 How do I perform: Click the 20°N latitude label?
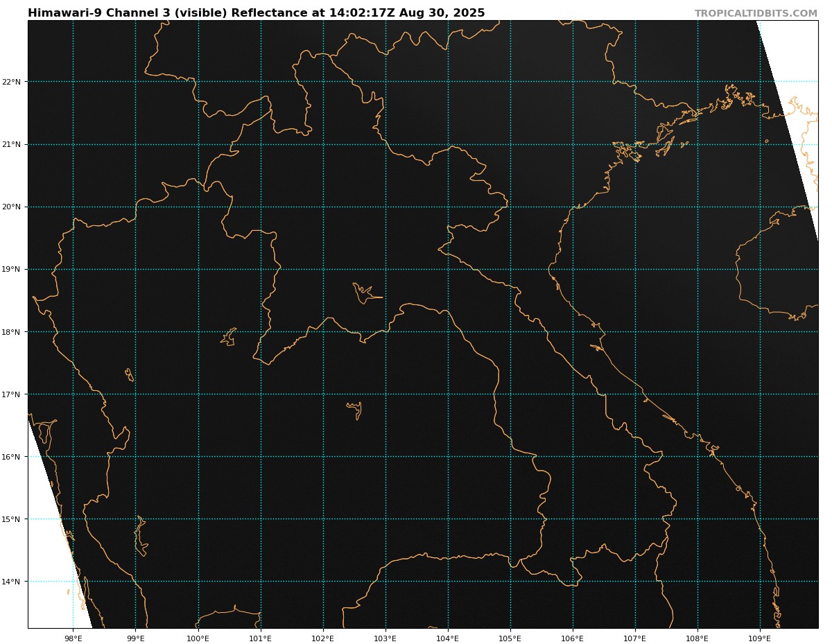(x=12, y=207)
